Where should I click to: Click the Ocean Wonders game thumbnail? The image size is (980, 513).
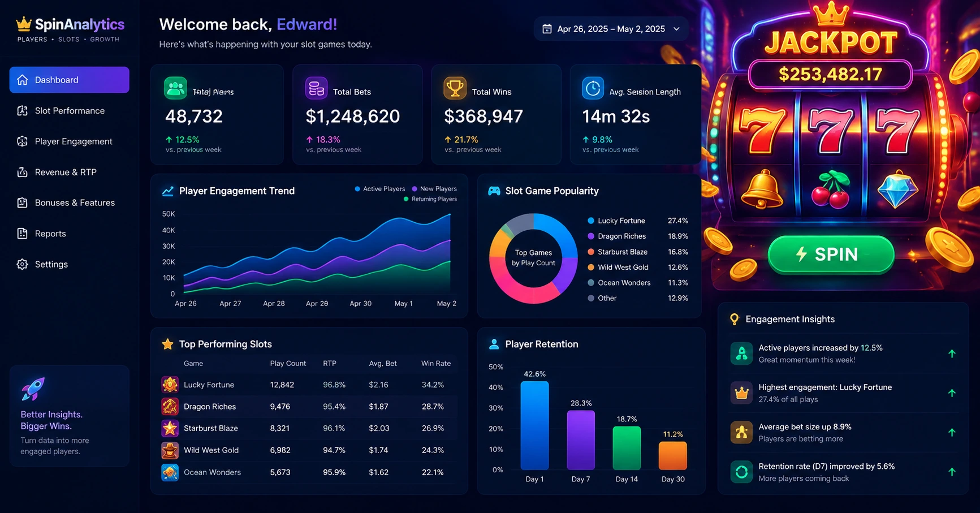[x=170, y=472]
